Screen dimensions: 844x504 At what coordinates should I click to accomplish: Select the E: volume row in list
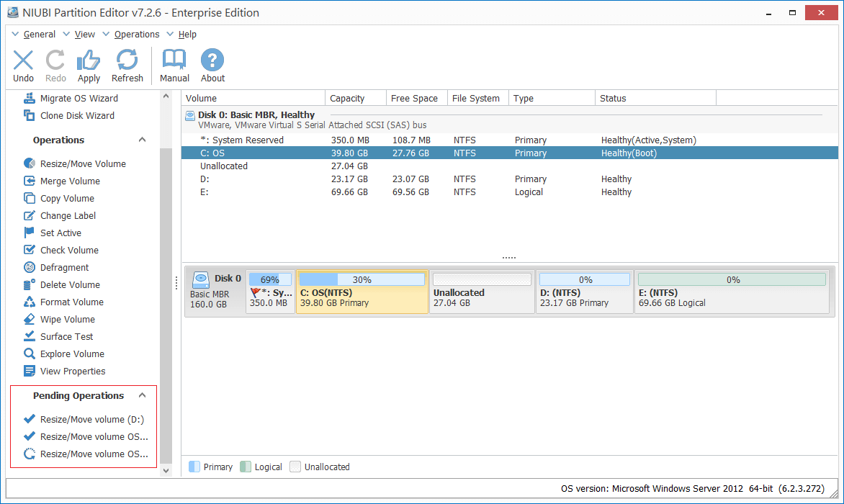tap(510, 192)
